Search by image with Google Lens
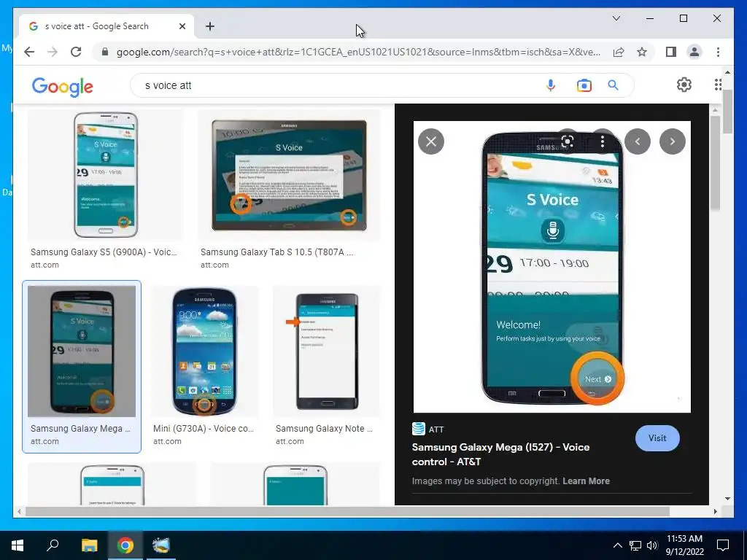 (x=584, y=85)
